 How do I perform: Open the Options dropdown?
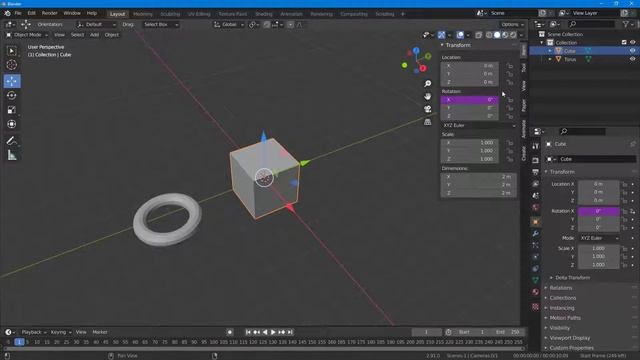pos(512,24)
